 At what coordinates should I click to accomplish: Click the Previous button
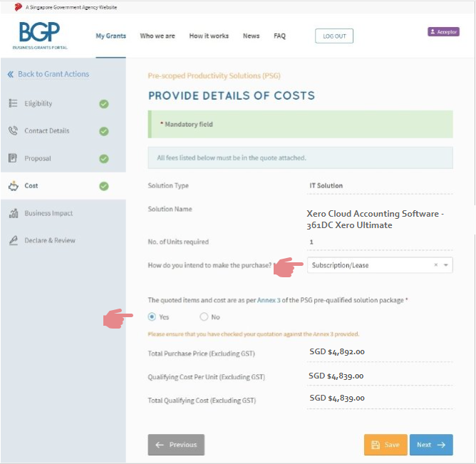[176, 445]
